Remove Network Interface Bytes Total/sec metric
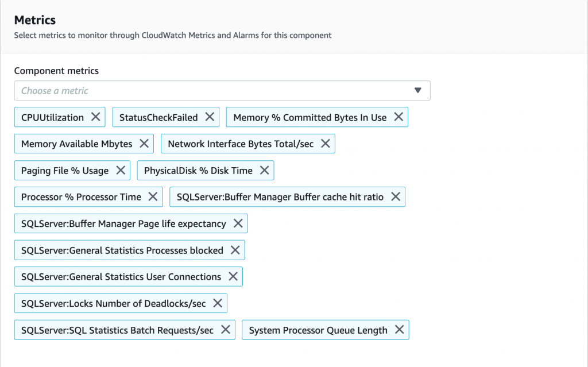588x367 pixels. (x=324, y=144)
